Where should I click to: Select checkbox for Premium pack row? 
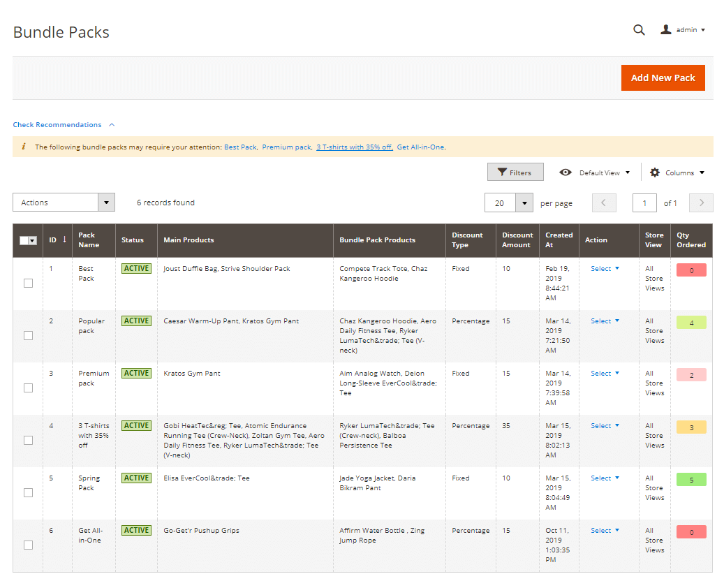pyautogui.click(x=28, y=388)
